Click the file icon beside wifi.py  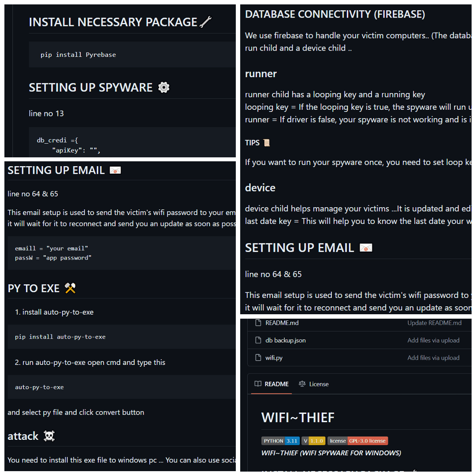[x=258, y=357]
